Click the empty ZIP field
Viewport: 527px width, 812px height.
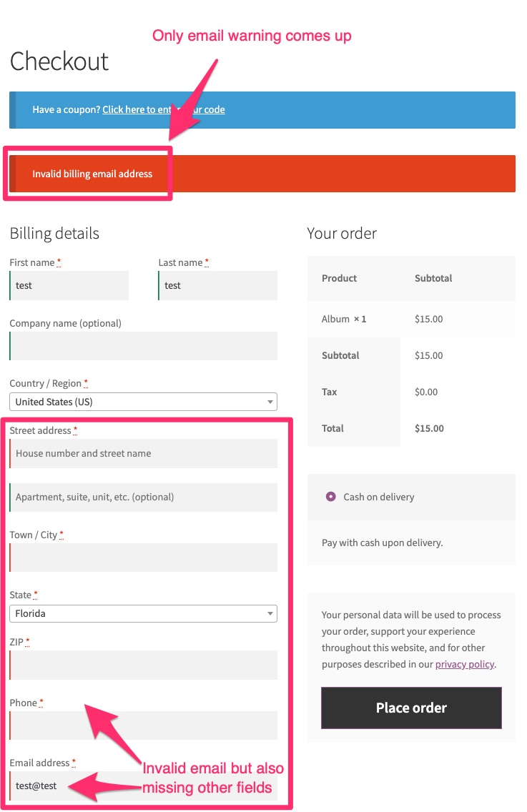click(143, 665)
